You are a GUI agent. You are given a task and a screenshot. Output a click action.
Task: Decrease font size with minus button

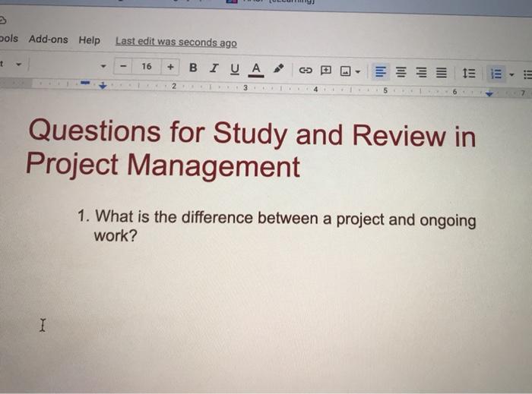pyautogui.click(x=122, y=66)
